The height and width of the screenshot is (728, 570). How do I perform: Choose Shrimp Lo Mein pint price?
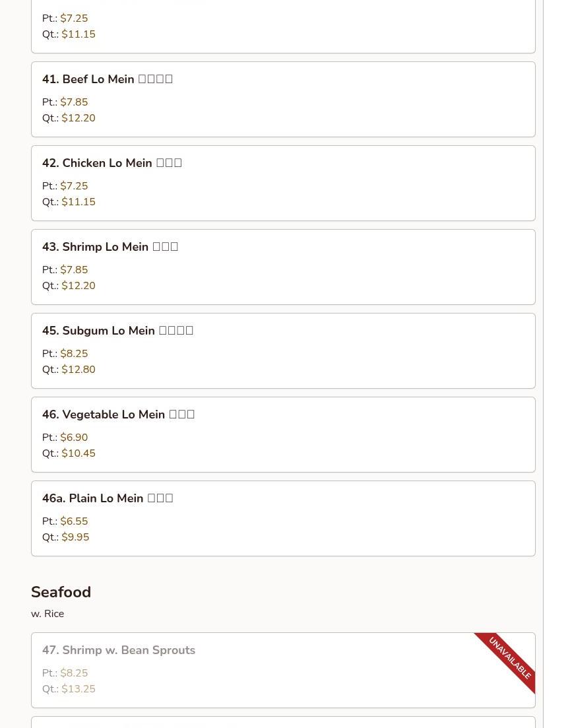pyautogui.click(x=74, y=270)
